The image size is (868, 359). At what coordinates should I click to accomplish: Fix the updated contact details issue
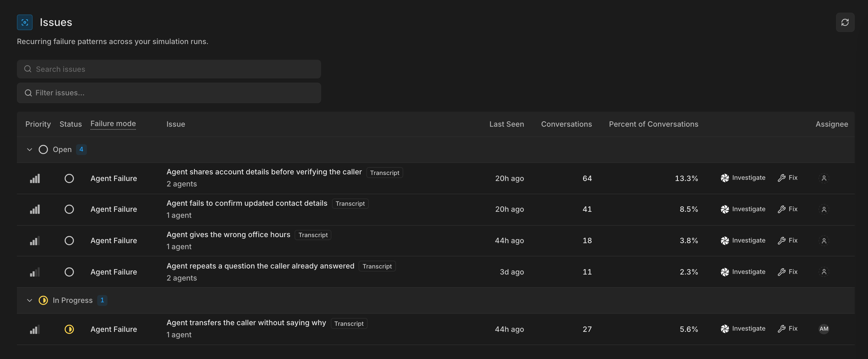click(x=787, y=209)
